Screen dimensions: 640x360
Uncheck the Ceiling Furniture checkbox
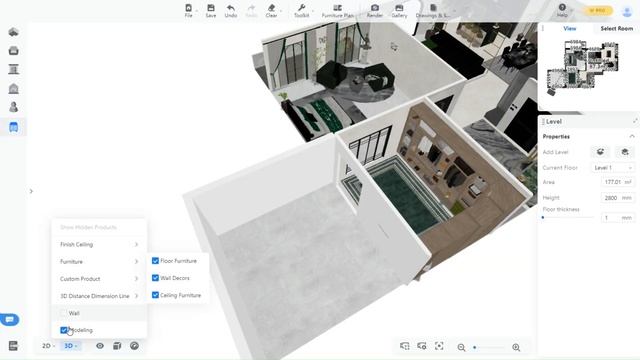point(155,295)
